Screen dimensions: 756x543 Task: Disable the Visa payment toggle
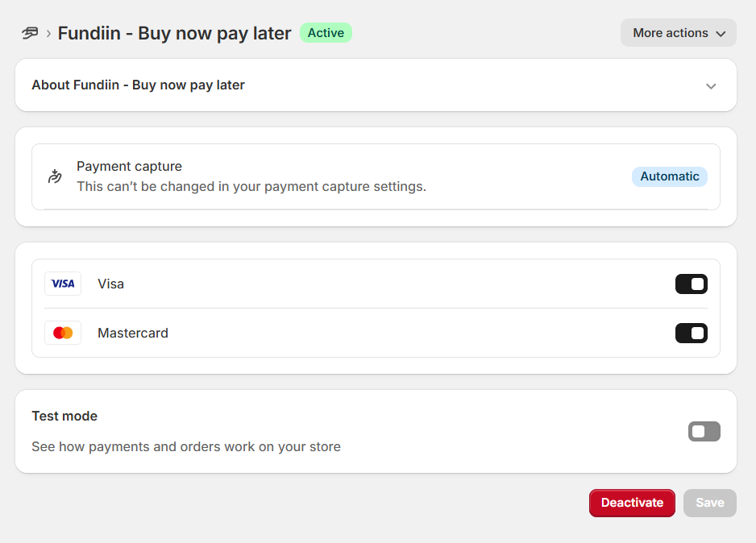pyautogui.click(x=691, y=284)
